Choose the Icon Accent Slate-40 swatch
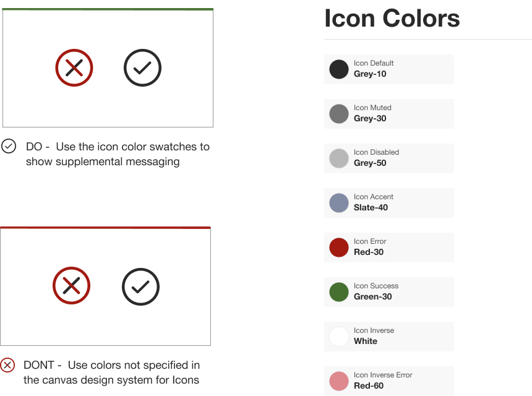This screenshot has height=396, width=532. [339, 203]
